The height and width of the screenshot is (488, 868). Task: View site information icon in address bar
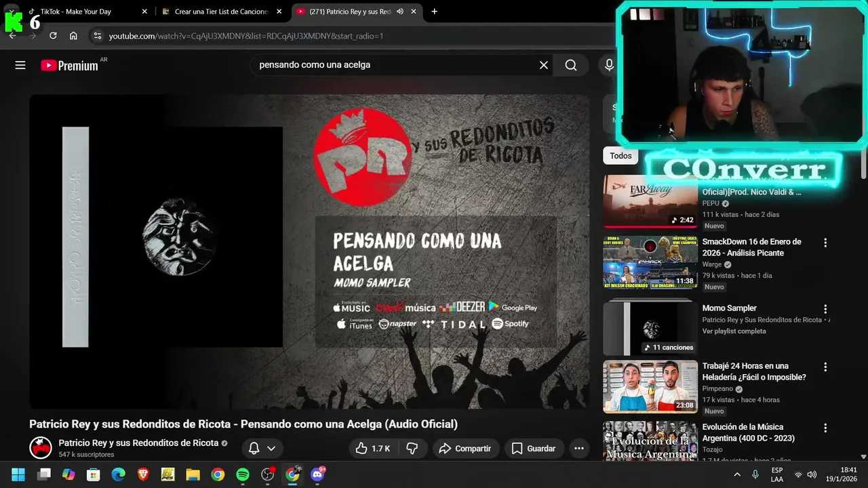pos(97,36)
